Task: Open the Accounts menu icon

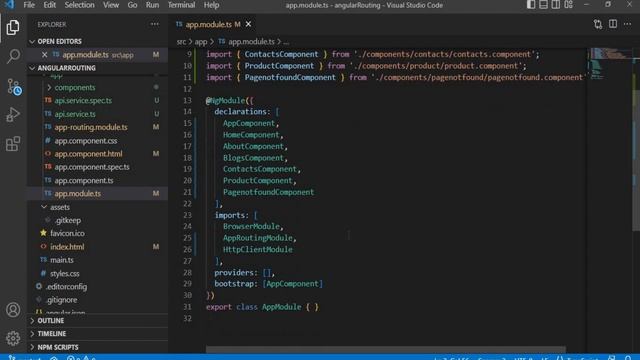Action: click(13, 310)
